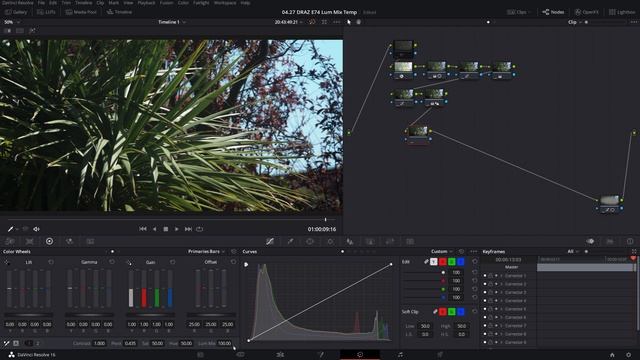Open the Information palette icon
Image resolution: width=640 pixels, height=360 pixels.
point(630,241)
